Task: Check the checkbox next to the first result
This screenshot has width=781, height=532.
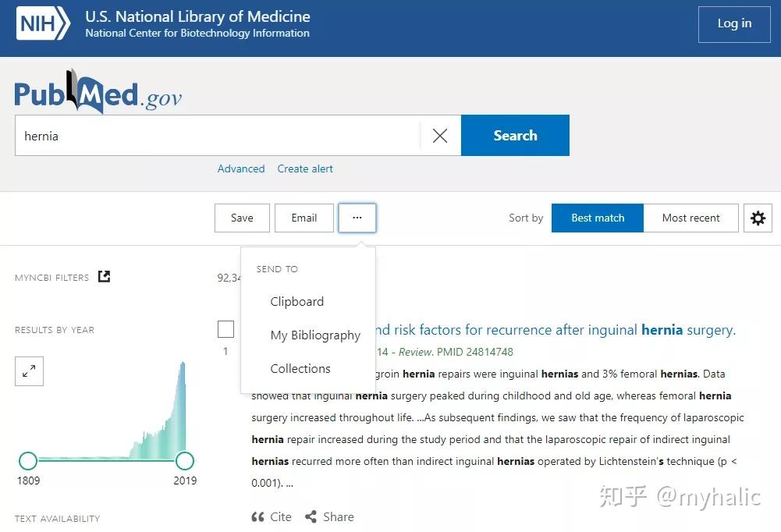Action: pos(225,328)
